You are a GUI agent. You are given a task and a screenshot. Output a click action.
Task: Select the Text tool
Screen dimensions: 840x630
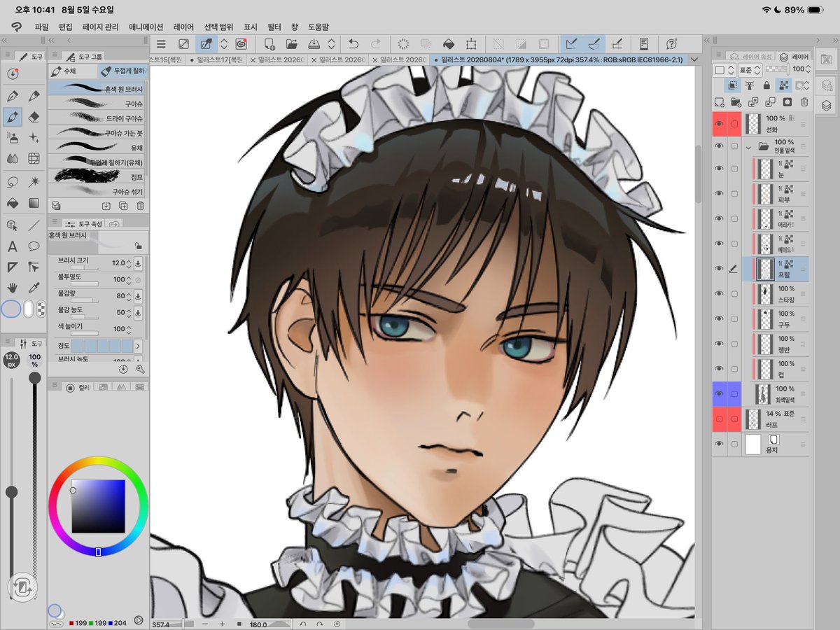pos(12,246)
